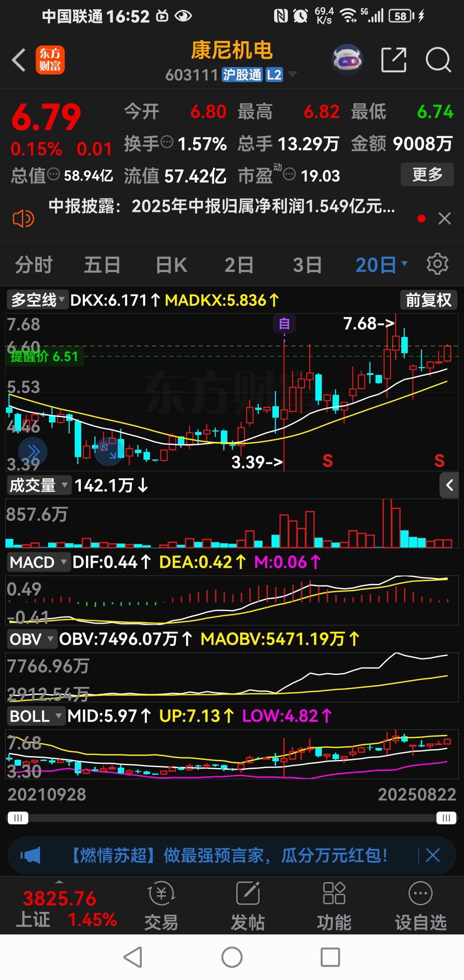Tap 设自选 add to watchlist
The height and width of the screenshot is (980, 464).
click(421, 906)
